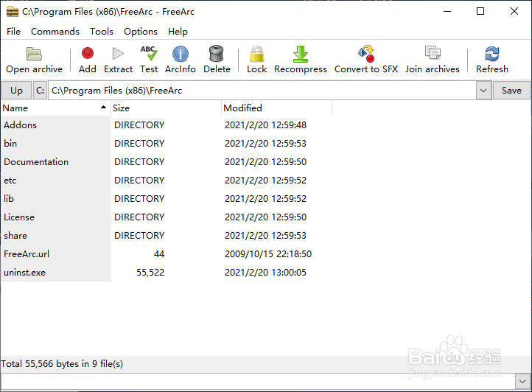
Task: Go up one folder with Up button
Action: point(17,91)
